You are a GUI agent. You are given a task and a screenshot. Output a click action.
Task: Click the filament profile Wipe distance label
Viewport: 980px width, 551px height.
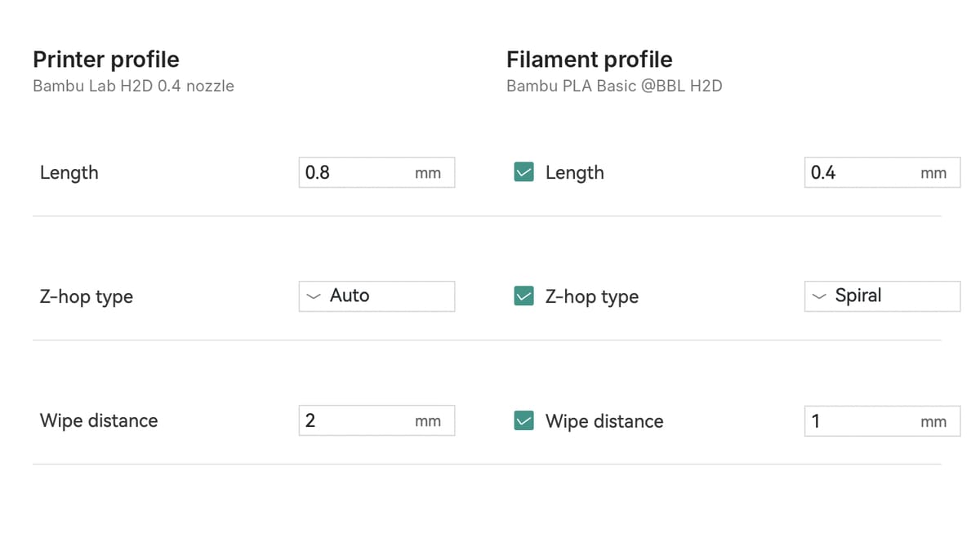[x=604, y=421]
